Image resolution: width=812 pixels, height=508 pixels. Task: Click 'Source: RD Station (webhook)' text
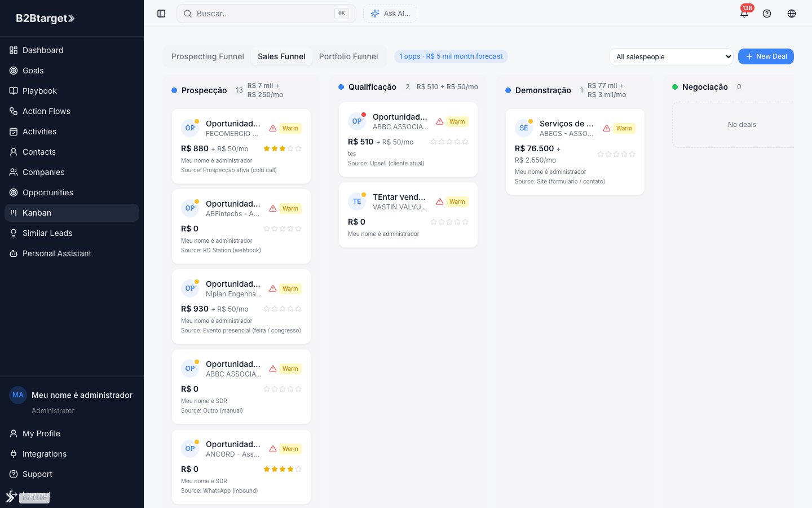(x=221, y=250)
